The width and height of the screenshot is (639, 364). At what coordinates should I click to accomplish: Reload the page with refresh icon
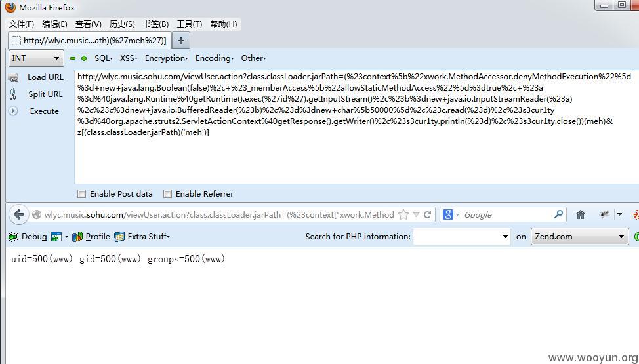(428, 215)
